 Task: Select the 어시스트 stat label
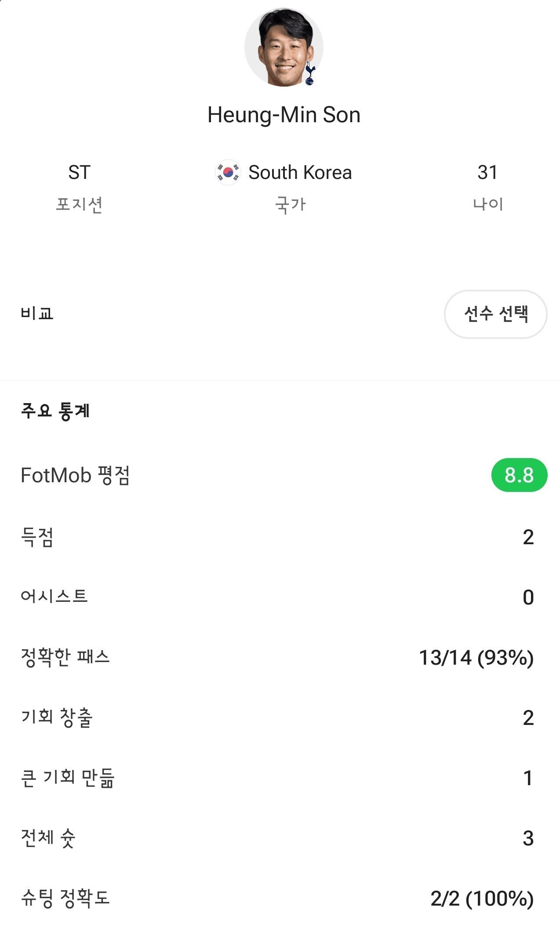[54, 597]
